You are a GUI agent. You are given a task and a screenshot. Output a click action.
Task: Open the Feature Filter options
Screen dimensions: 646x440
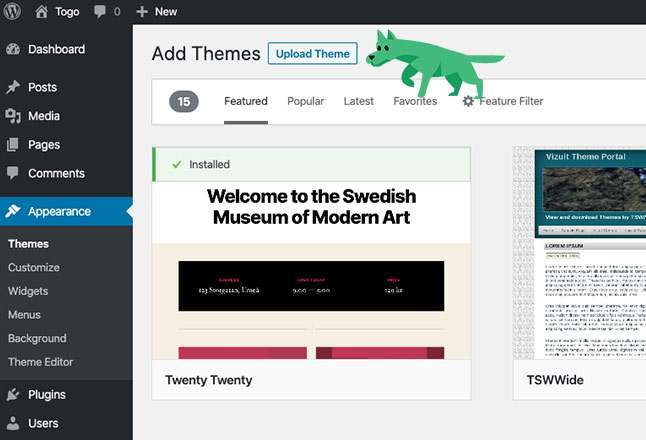click(511, 101)
